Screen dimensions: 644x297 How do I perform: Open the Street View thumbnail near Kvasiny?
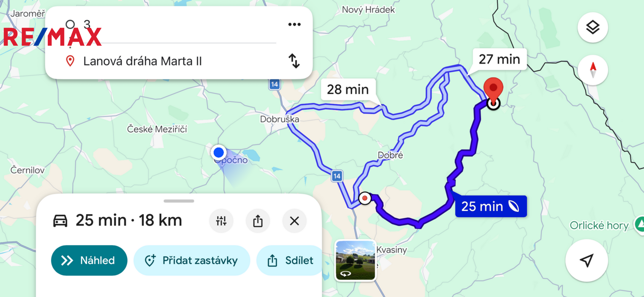click(355, 260)
